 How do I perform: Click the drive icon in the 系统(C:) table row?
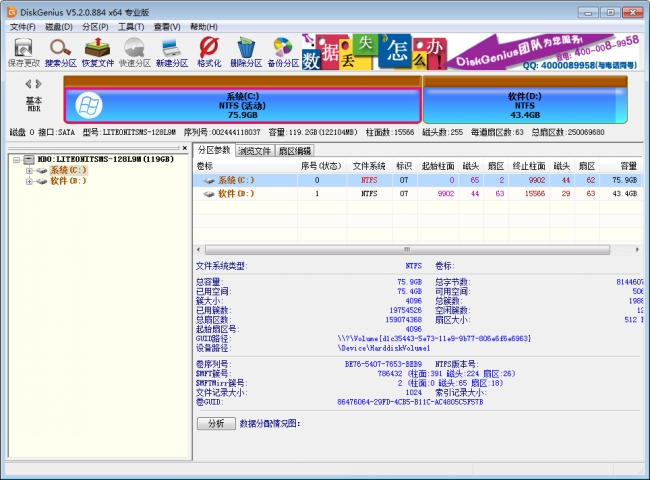(209, 180)
